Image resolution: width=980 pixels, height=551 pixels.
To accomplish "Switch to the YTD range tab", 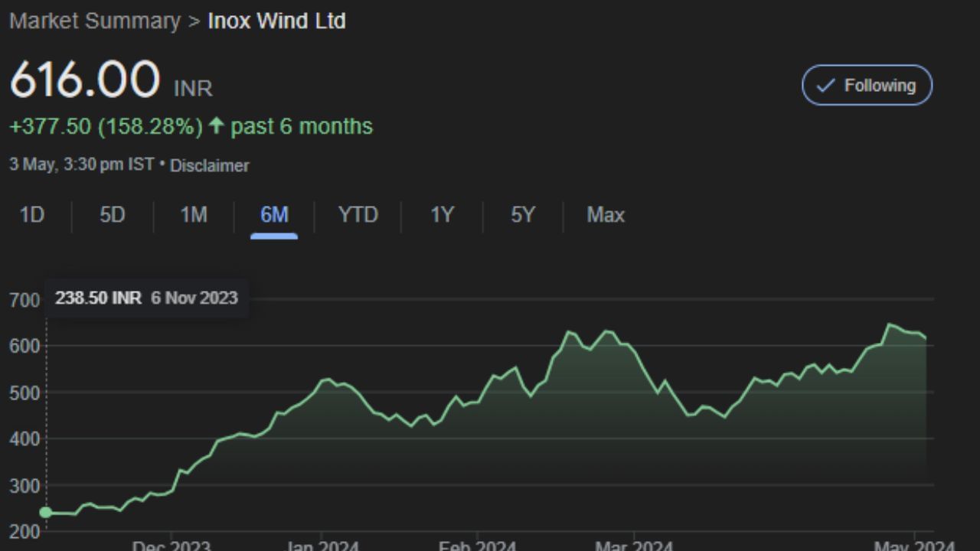I will click(358, 215).
